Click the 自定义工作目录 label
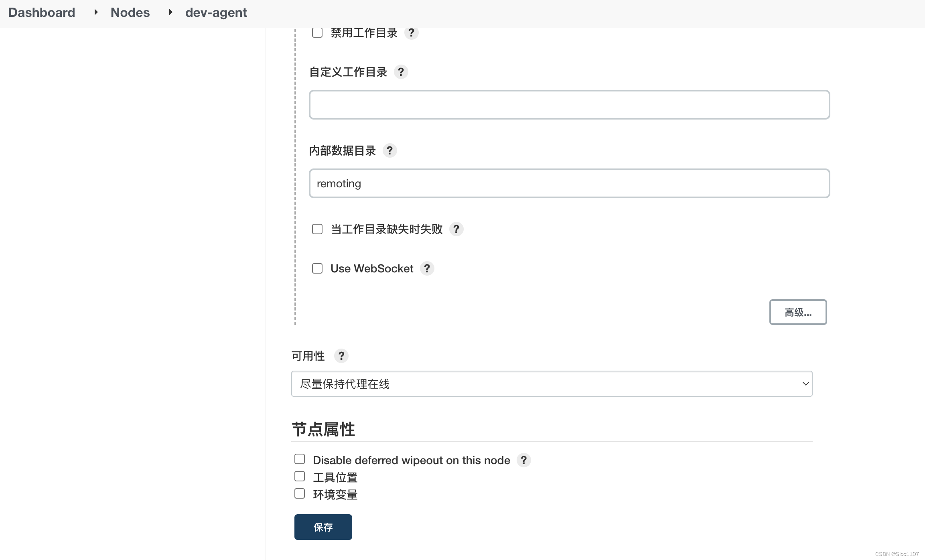 coord(348,72)
